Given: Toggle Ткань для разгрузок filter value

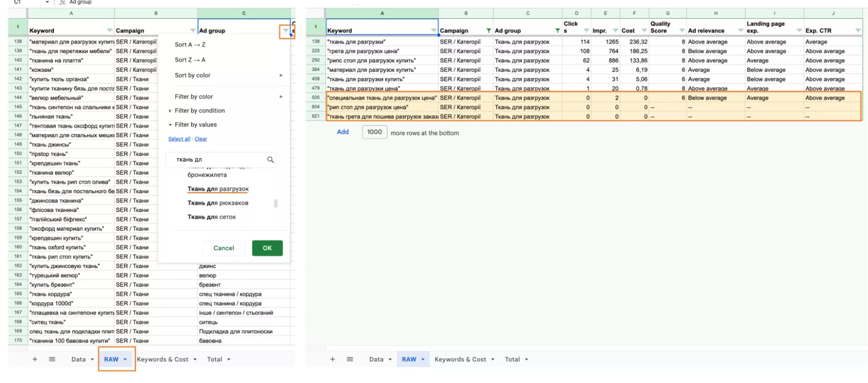Looking at the screenshot, I should pyautogui.click(x=218, y=189).
